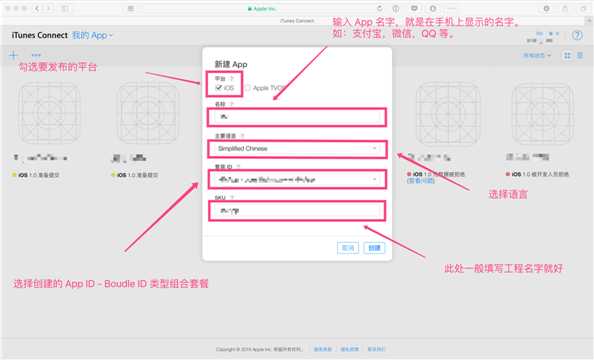Check the iOS platform checkbox
594x360 pixels.
click(219, 88)
